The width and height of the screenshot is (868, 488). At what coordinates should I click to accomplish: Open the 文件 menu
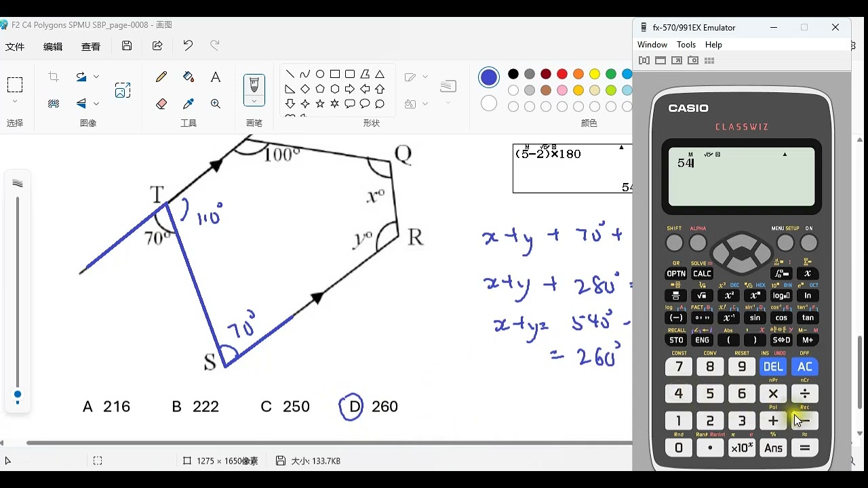pos(15,47)
